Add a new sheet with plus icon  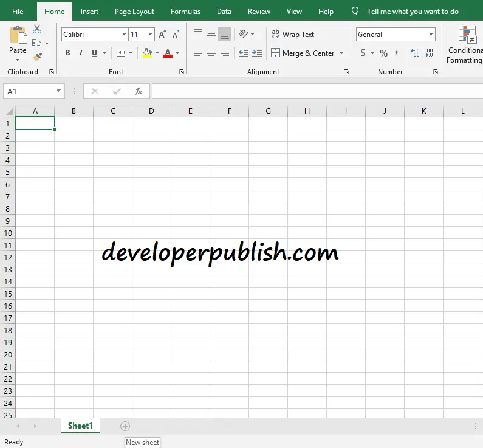click(x=125, y=426)
